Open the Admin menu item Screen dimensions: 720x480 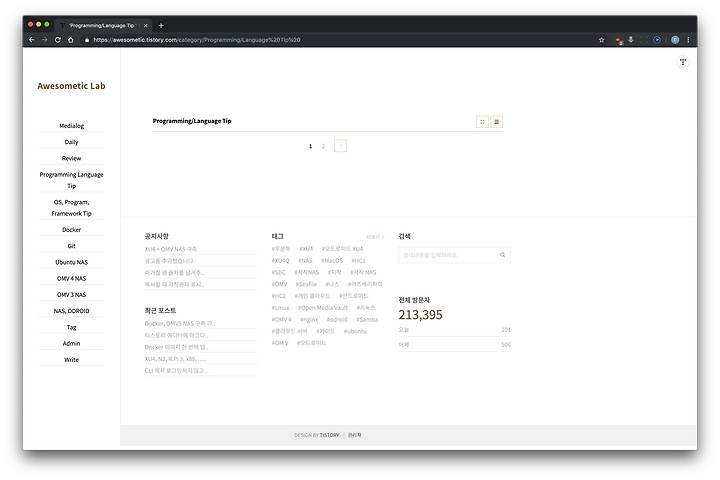coord(72,344)
